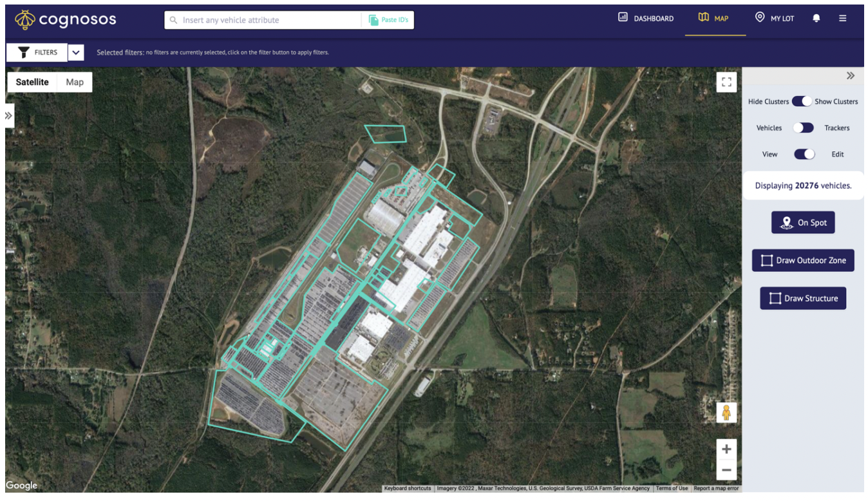This screenshot has width=868, height=501.
Task: Pick up the Street View pegman
Action: point(726,412)
